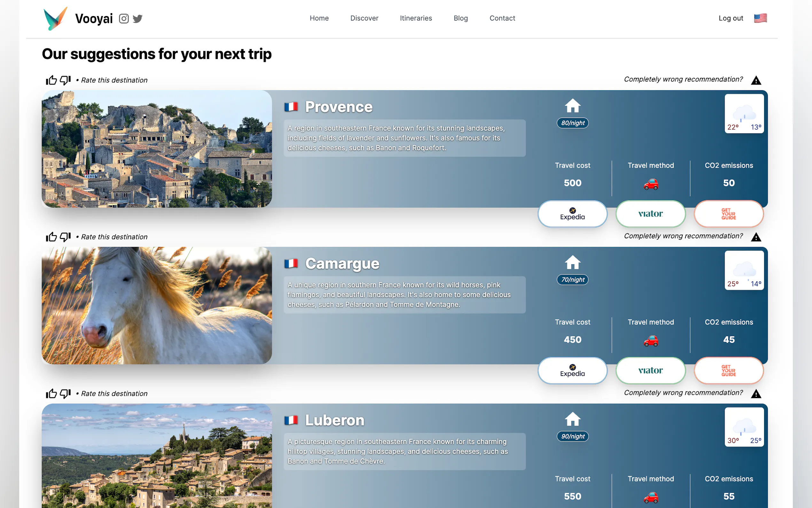Screen dimensions: 812x508
Task: Give thumbs down to Camargue
Action: tap(65, 237)
